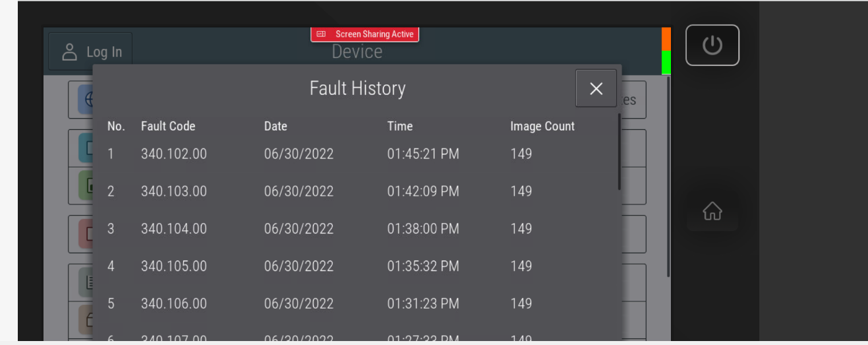Click the Screen Sharing Active banner
This screenshot has height=345, width=868.
click(364, 34)
